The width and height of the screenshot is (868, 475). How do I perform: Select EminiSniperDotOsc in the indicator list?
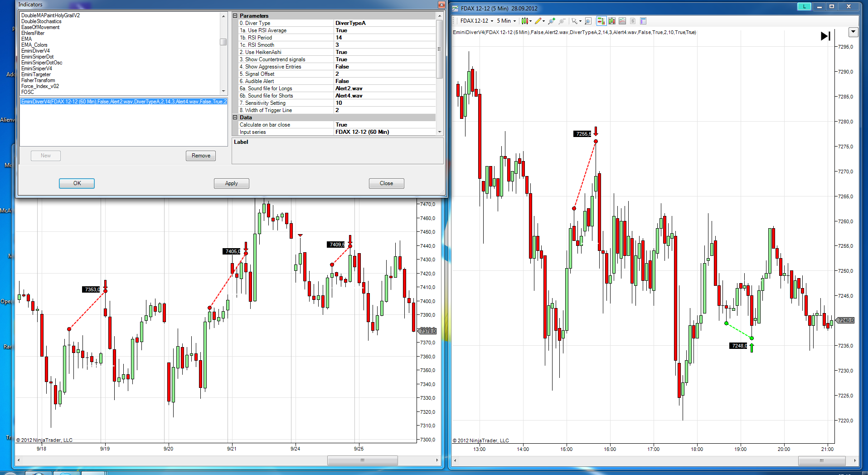pos(42,63)
